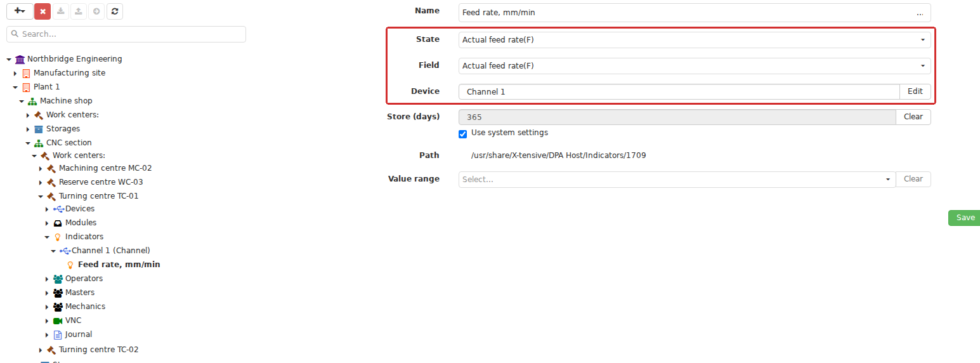
Task: Open the State dropdown
Action: [695, 40]
